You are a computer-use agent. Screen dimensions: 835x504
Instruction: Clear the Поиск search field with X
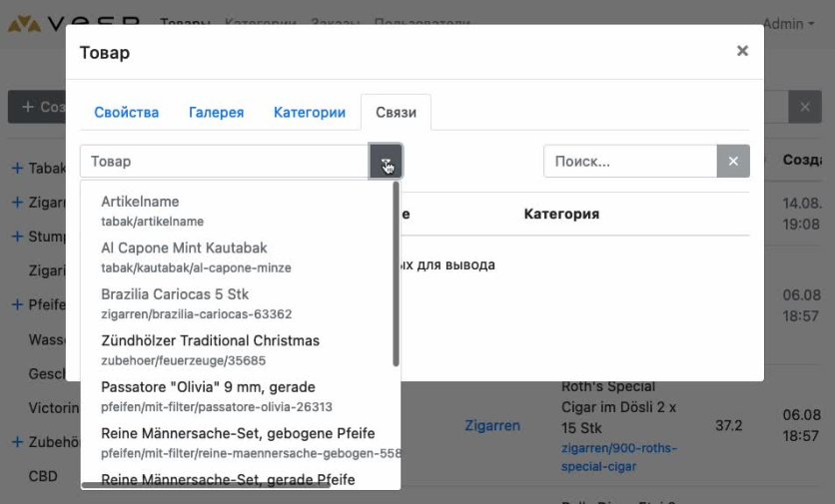[x=733, y=162]
